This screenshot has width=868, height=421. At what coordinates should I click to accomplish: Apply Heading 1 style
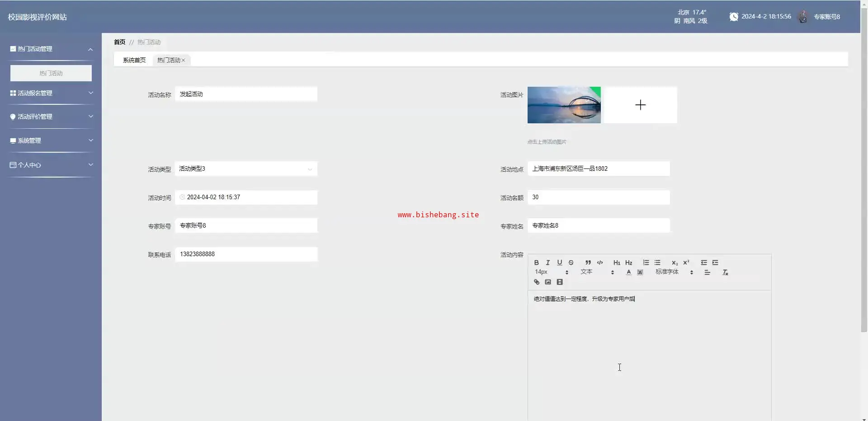(617, 262)
